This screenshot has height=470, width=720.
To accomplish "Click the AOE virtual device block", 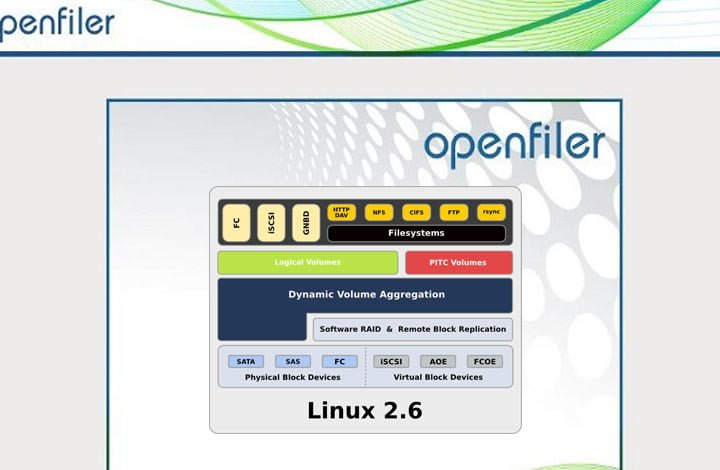I will point(438,362).
